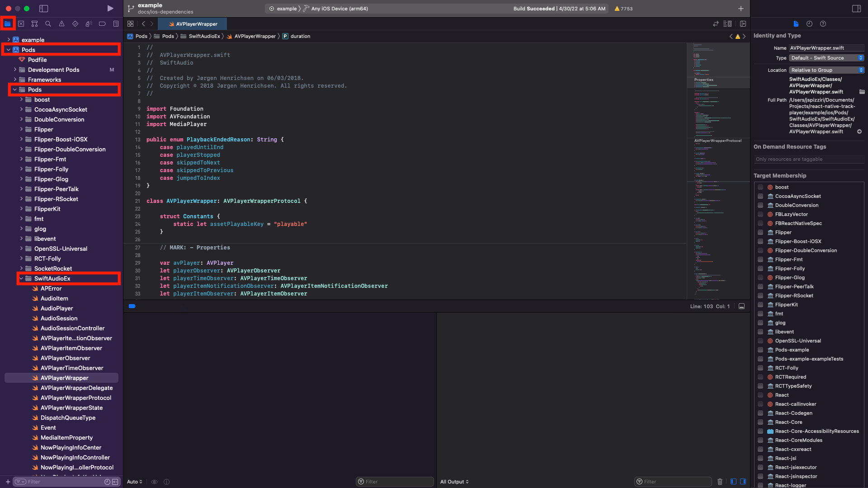
Task: Edit the Name field AVPlayerWrapper.swift
Action: point(827,48)
